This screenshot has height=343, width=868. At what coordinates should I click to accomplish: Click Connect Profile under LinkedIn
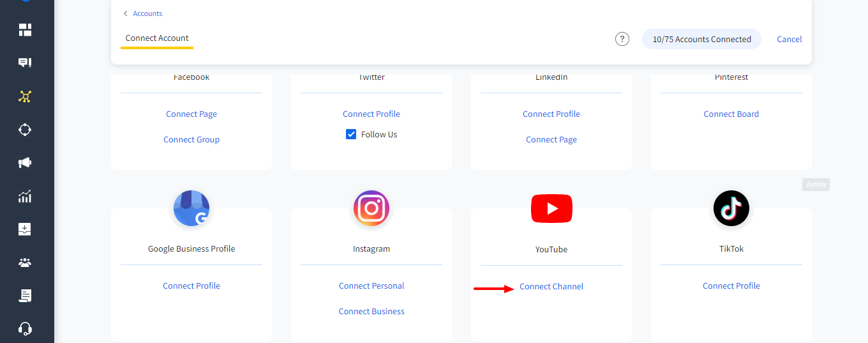(x=551, y=114)
